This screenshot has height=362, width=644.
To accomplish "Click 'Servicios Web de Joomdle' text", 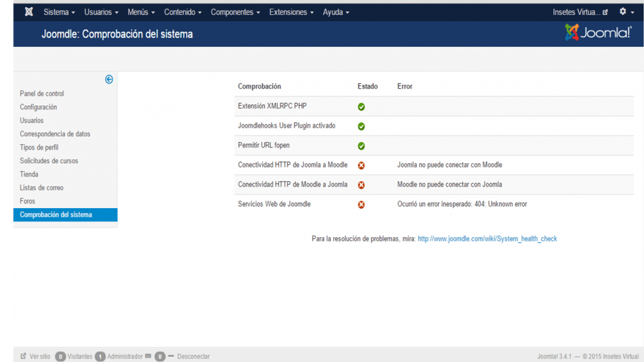I will (275, 204).
